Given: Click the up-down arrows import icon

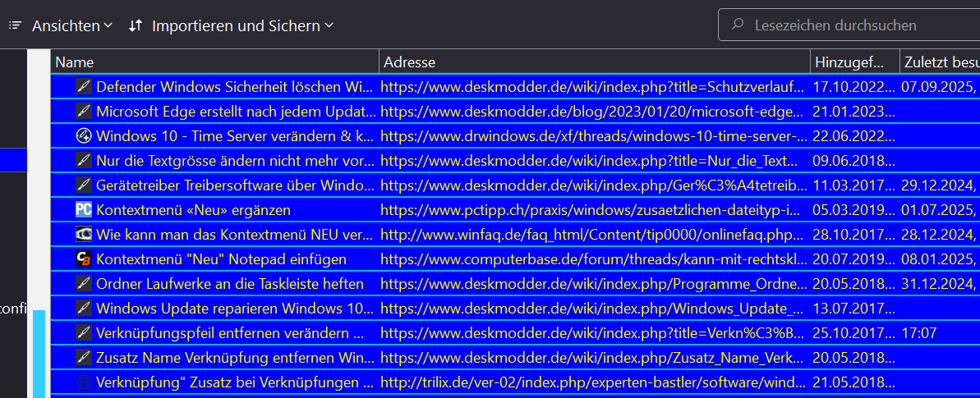Looking at the screenshot, I should 135,25.
